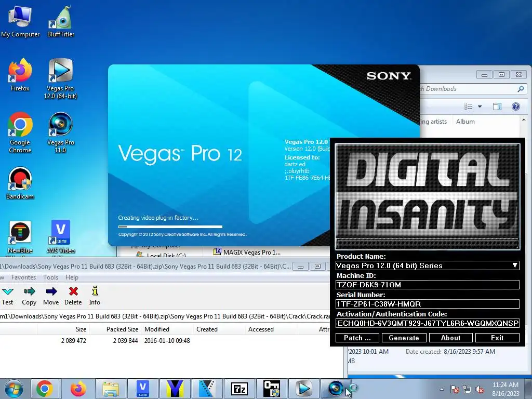The height and width of the screenshot is (399, 532).
Task: Select the 2 089 472 size file row
Action: [x=165, y=341]
